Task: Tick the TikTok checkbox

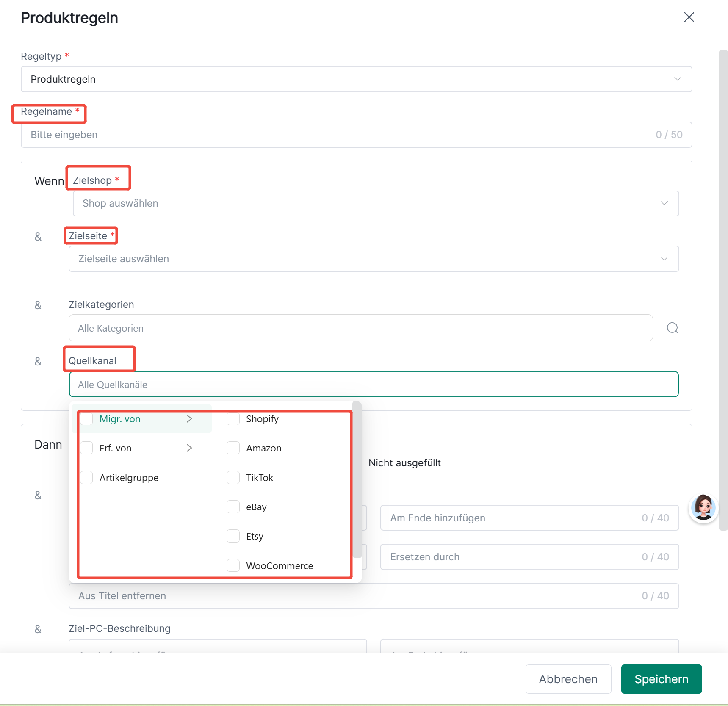Action: click(233, 478)
